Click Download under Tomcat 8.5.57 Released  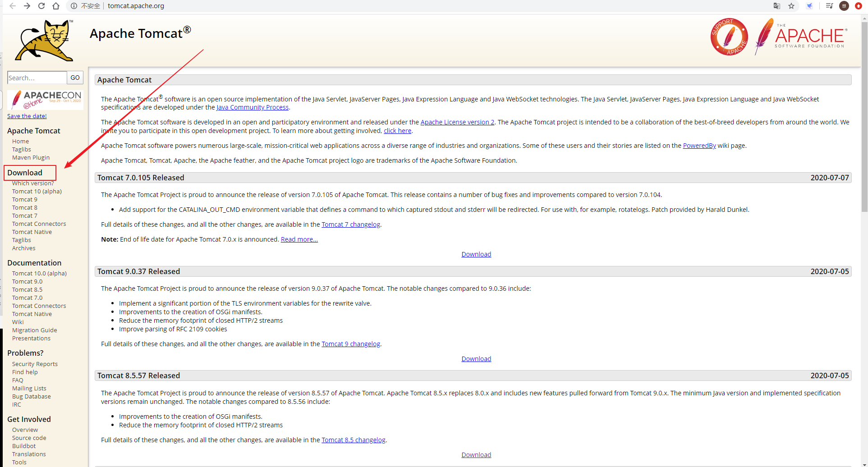(476, 455)
